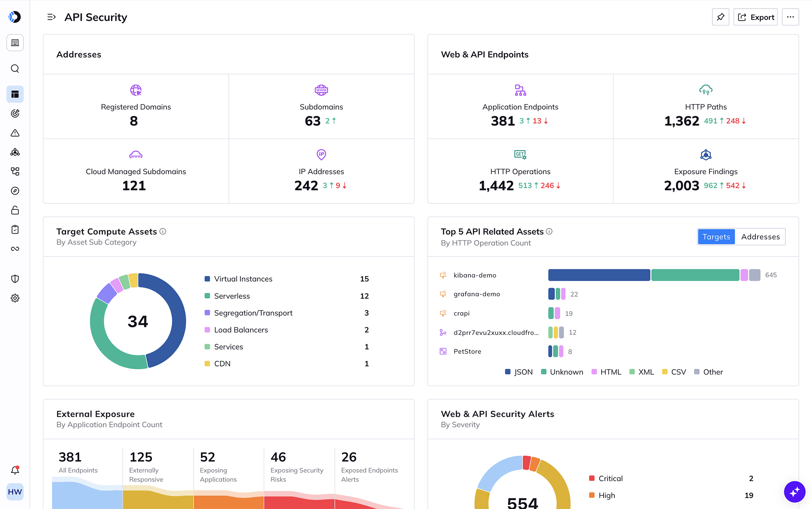Click the donut chart center total 34
Screen dimensions: 812x509
[138, 321]
